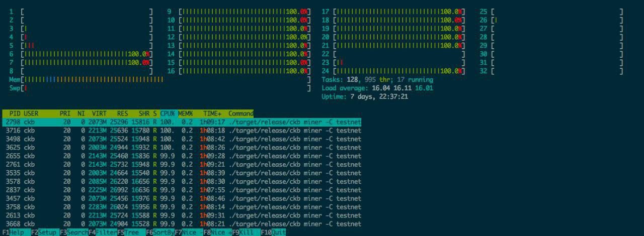Click the Tasks summary line showing 128
The image size is (644, 236).
click(377, 79)
